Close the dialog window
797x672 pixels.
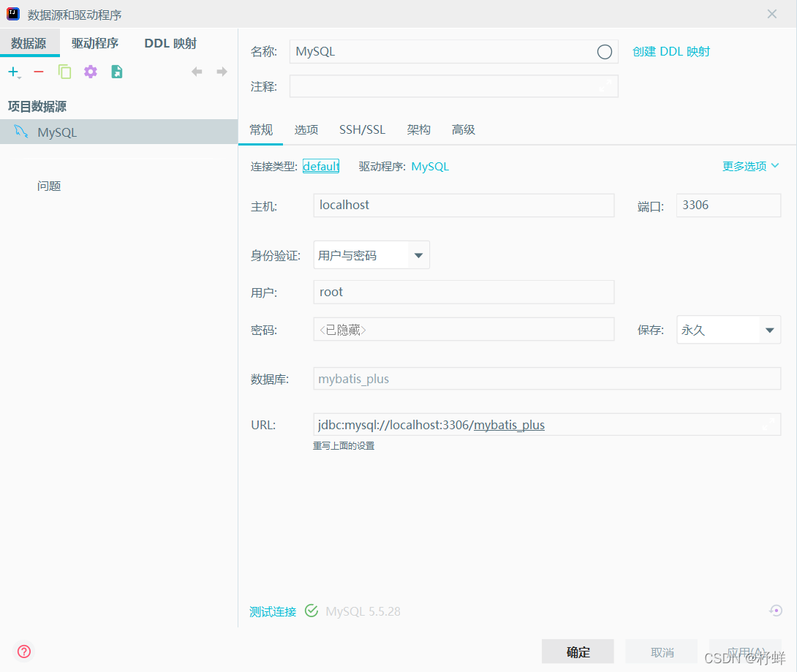tap(771, 14)
